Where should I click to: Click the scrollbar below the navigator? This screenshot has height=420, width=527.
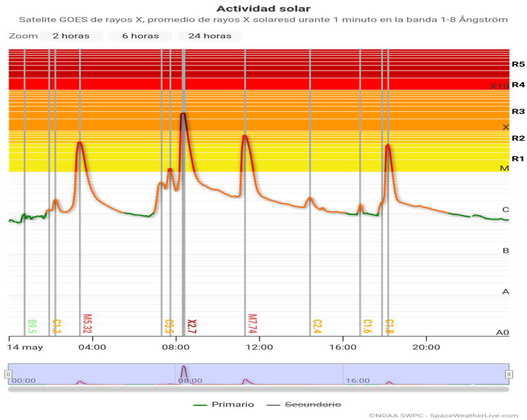click(x=258, y=389)
